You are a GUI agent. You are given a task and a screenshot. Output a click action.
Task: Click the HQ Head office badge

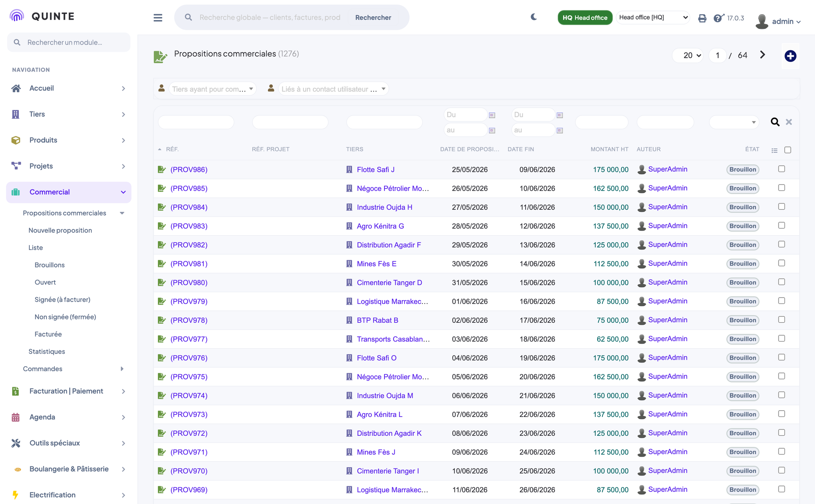(585, 18)
